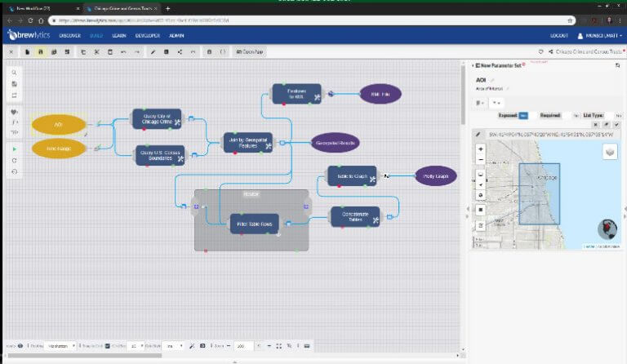Click the undo arrow in toolbar
The image size is (627, 364).
click(x=123, y=52)
